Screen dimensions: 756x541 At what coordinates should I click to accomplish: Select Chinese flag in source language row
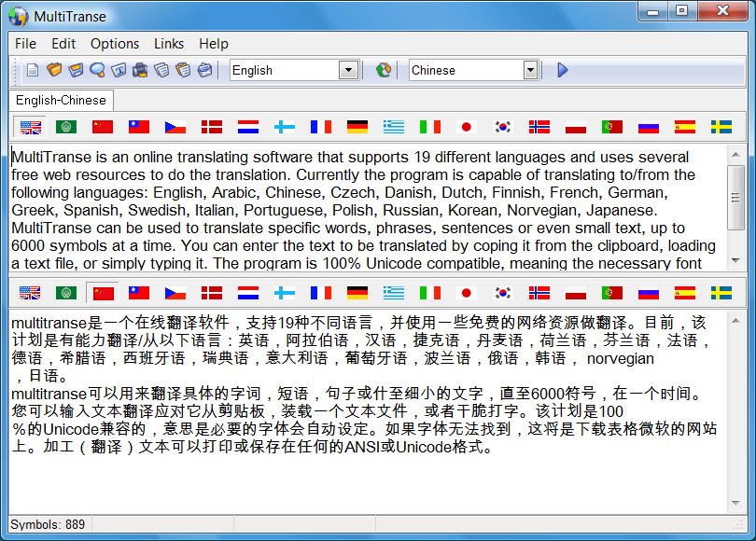pyautogui.click(x=103, y=127)
